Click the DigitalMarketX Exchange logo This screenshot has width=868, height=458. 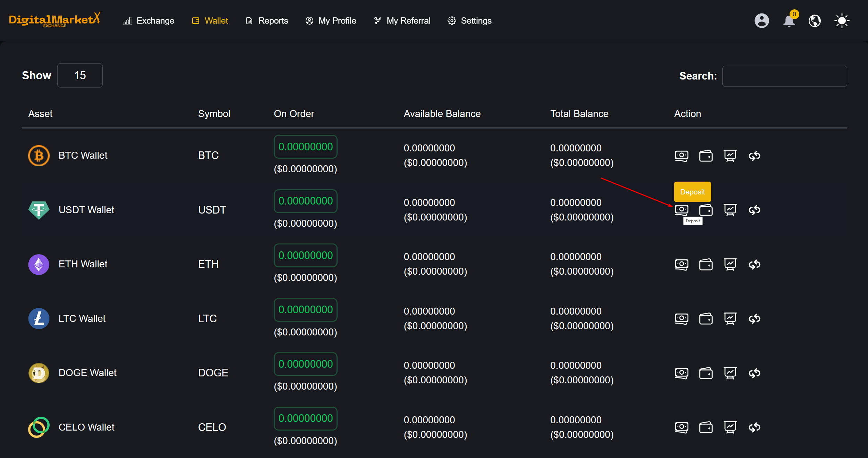click(55, 20)
